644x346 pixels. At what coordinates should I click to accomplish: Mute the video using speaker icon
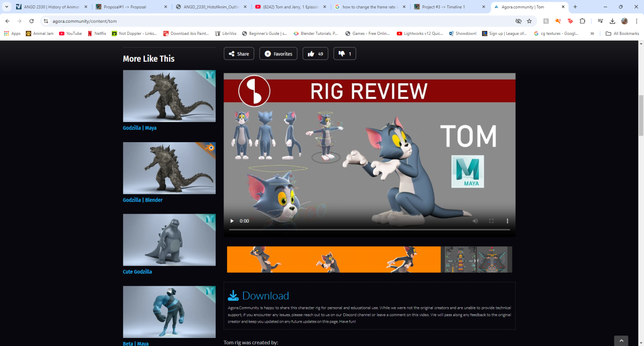coord(475,221)
